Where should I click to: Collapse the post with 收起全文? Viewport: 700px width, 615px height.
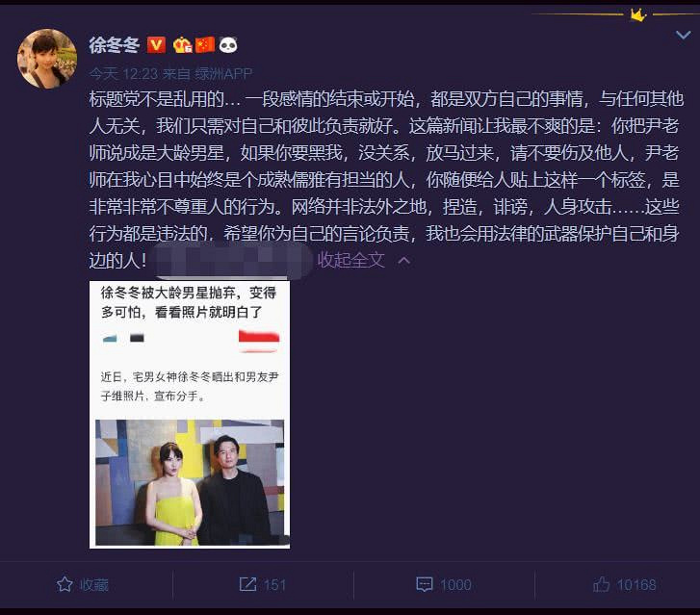click(350, 260)
